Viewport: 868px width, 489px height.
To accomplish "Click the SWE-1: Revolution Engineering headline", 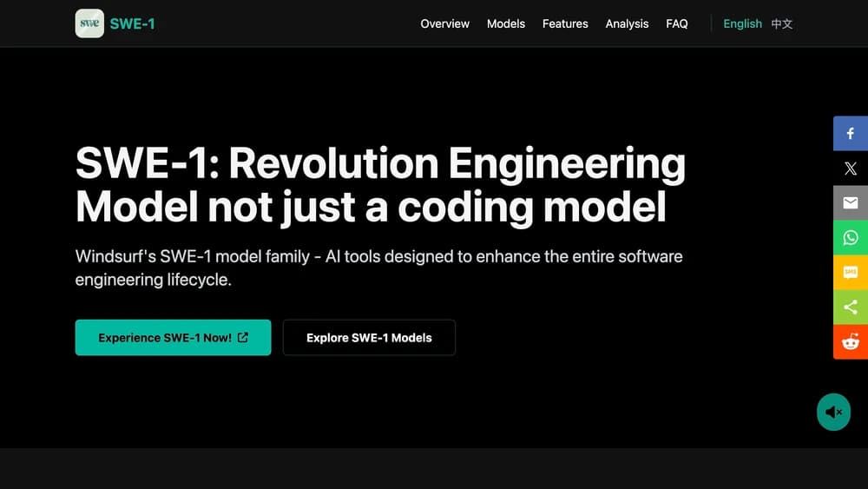I will click(380, 185).
